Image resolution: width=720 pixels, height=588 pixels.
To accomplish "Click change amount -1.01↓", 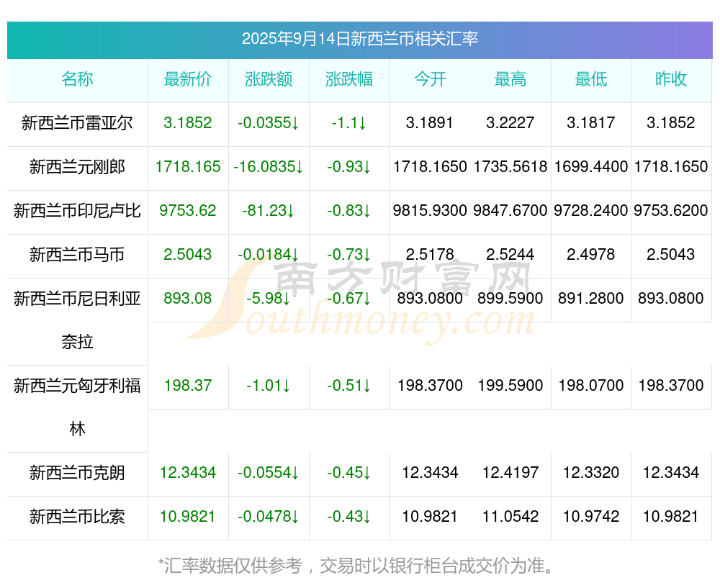I will click(269, 386).
